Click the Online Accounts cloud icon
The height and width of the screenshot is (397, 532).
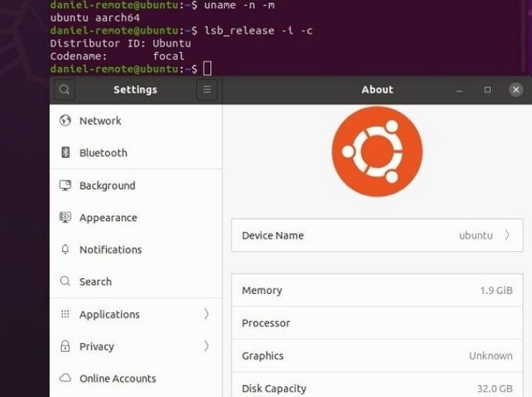(x=65, y=378)
